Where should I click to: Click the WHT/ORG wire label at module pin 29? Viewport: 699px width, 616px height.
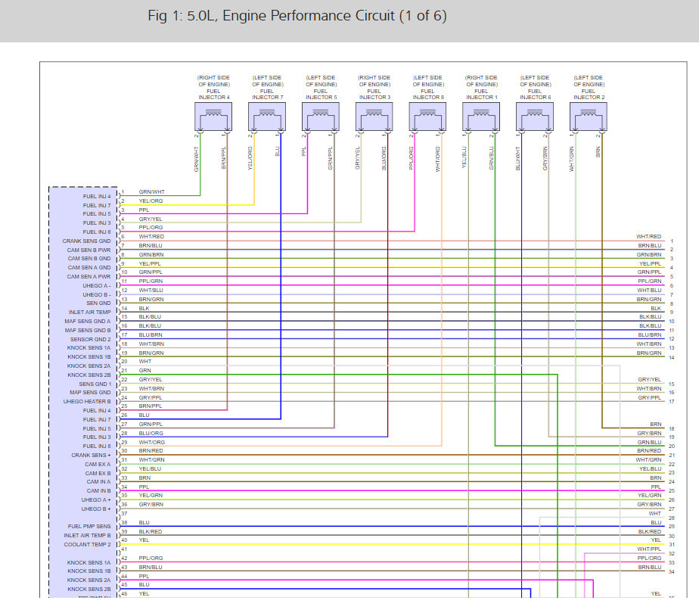click(151, 442)
